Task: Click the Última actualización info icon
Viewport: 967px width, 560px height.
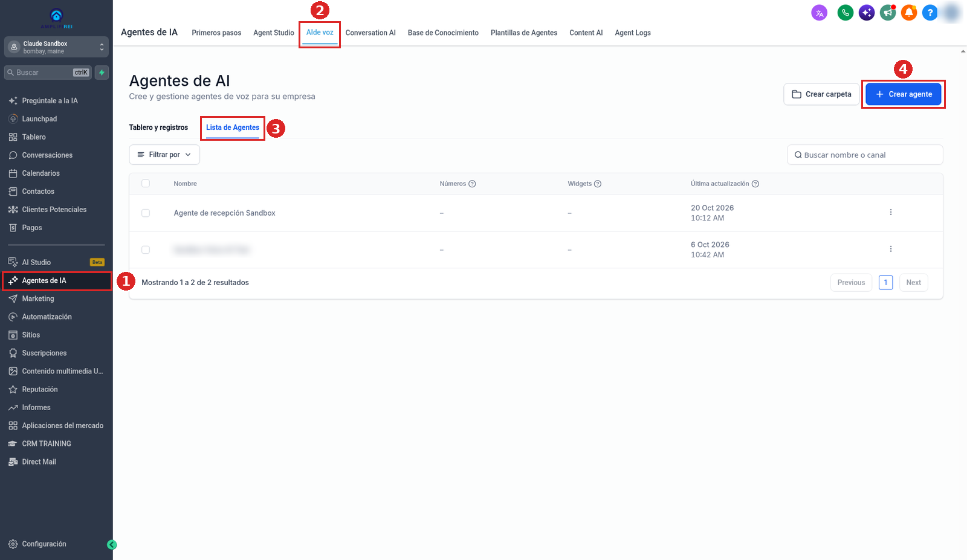Action: pos(755,184)
